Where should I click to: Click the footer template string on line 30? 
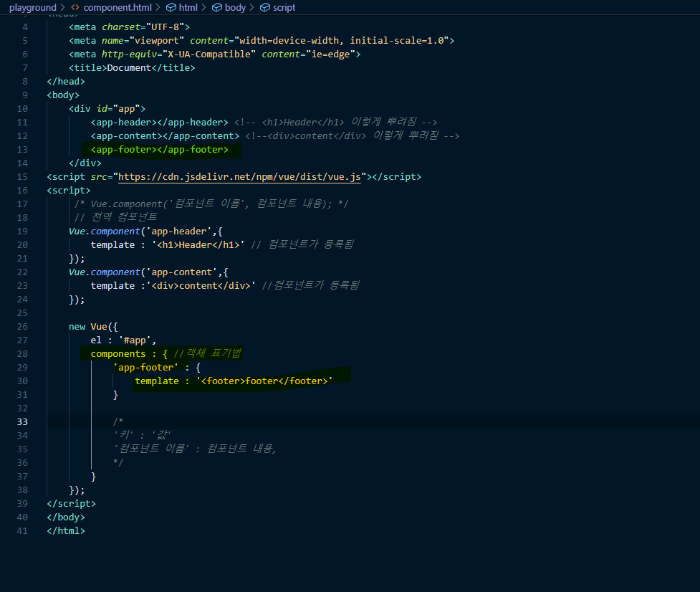coord(264,381)
